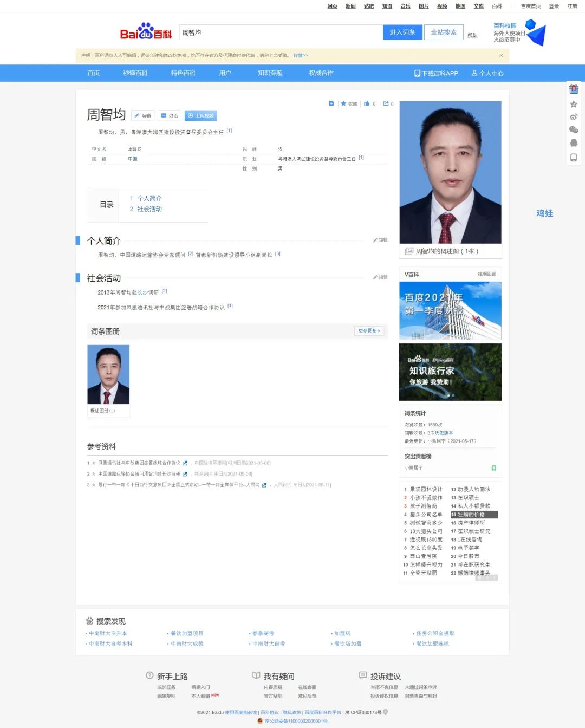Click the large portrait photo of 周智均
The height and width of the screenshot is (728, 585).
(x=450, y=172)
